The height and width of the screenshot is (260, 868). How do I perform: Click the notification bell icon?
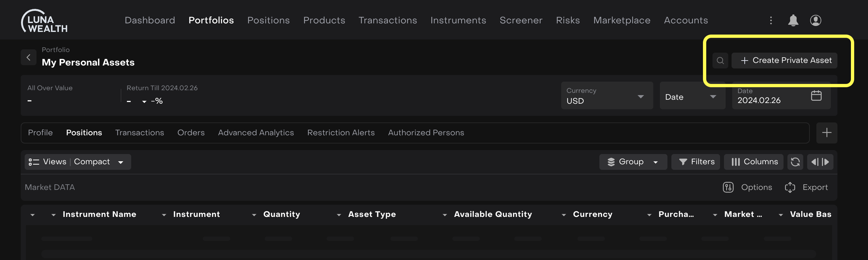pos(793,20)
